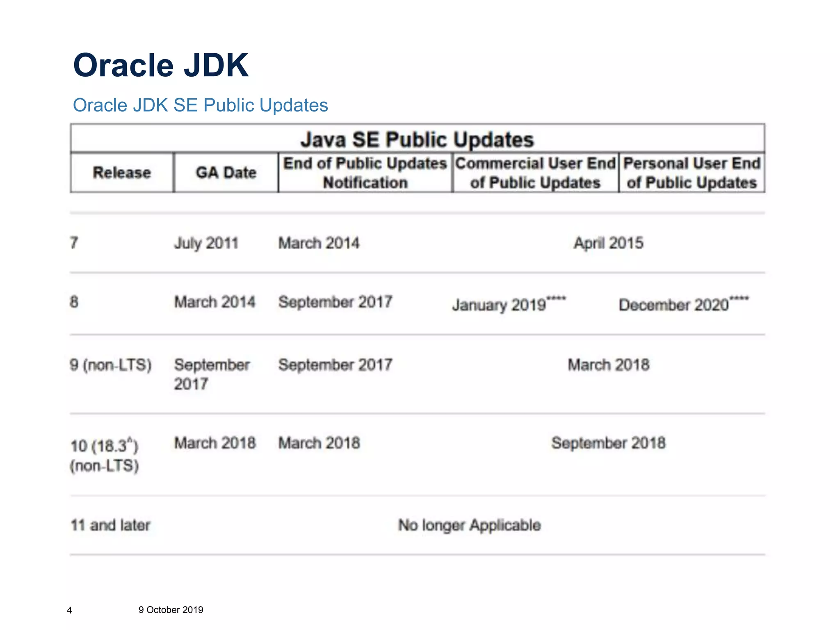Viewport: 840px width, 630px height.
Task: Select the 'Oracle JDK SE Public Updates' subtitle
Action: (200, 105)
